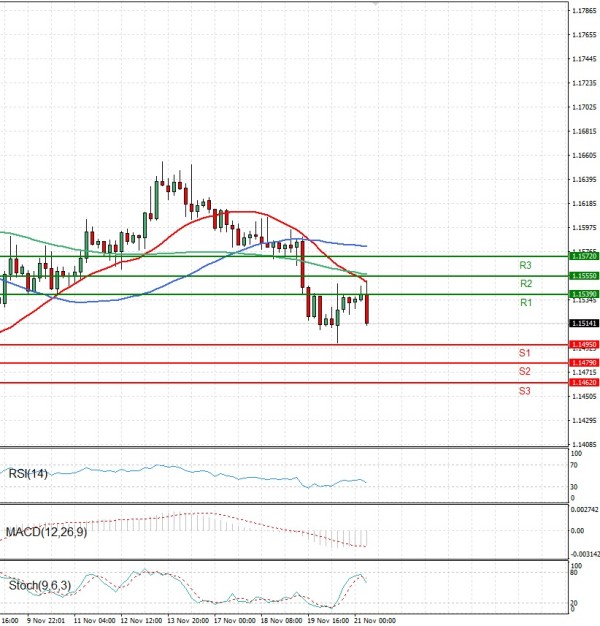This screenshot has width=600, height=626.
Task: Select the 1.14620 red price tag
Action: click(584, 382)
